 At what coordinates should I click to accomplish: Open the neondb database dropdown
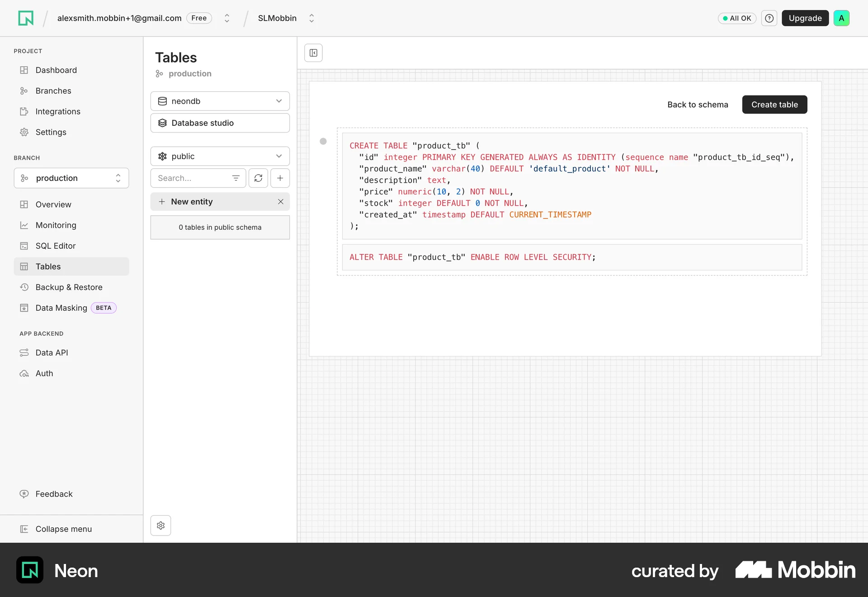point(220,101)
